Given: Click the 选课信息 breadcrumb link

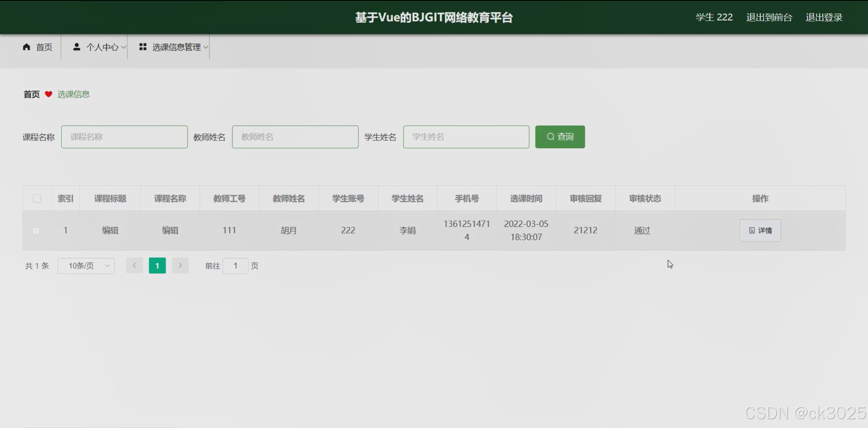Looking at the screenshot, I should [73, 94].
